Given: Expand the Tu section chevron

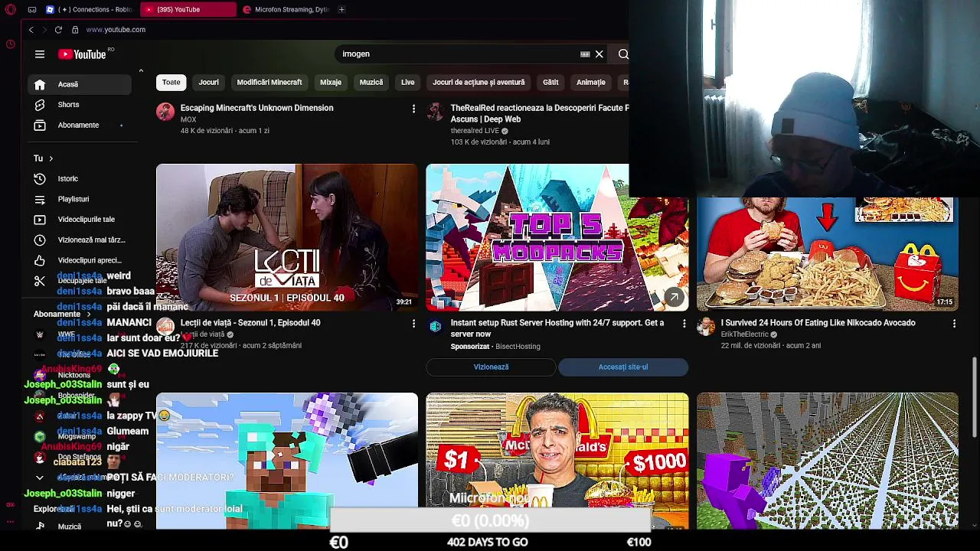Looking at the screenshot, I should pyautogui.click(x=51, y=158).
